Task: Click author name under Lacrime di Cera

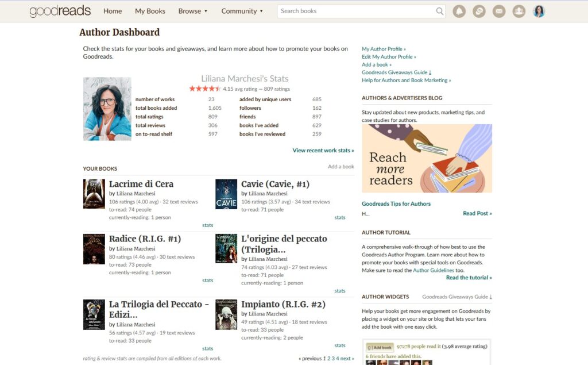Action: tap(136, 193)
